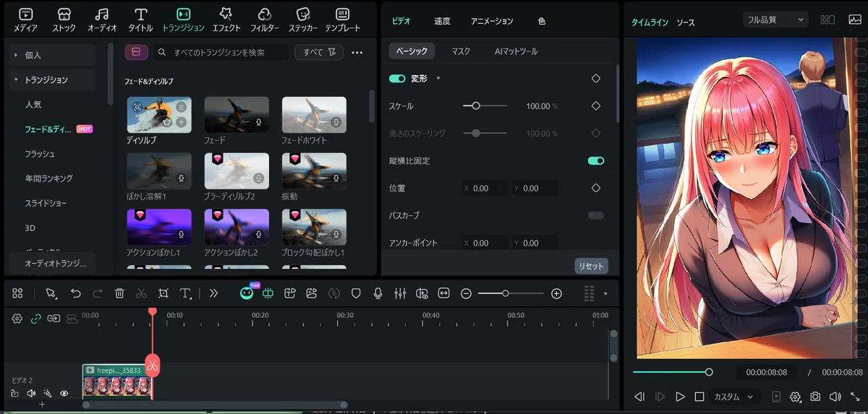Open the compare view grid icon

tap(827, 20)
